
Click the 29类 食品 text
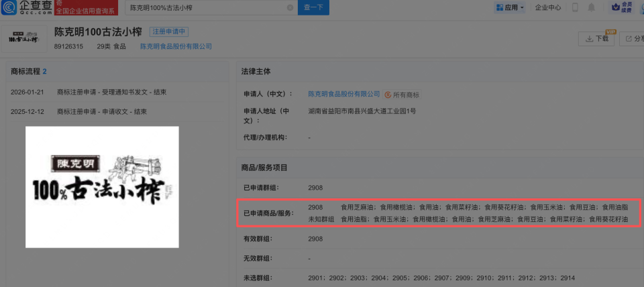tap(111, 46)
